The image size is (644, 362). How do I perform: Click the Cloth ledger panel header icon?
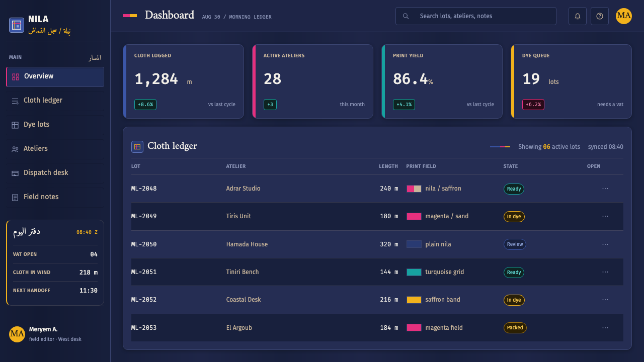pos(137,147)
